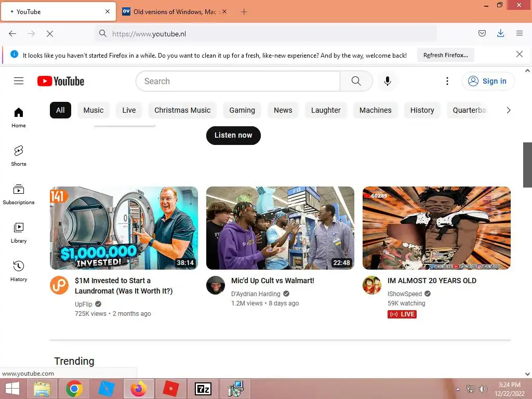
Task: Open Firefox from taskbar
Action: 138,389
